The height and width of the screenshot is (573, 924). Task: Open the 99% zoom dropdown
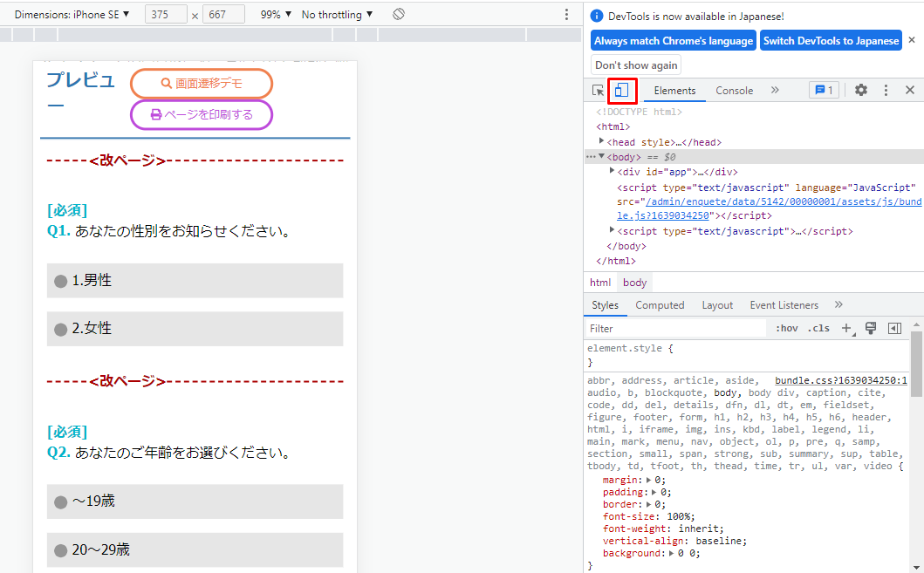[276, 15]
